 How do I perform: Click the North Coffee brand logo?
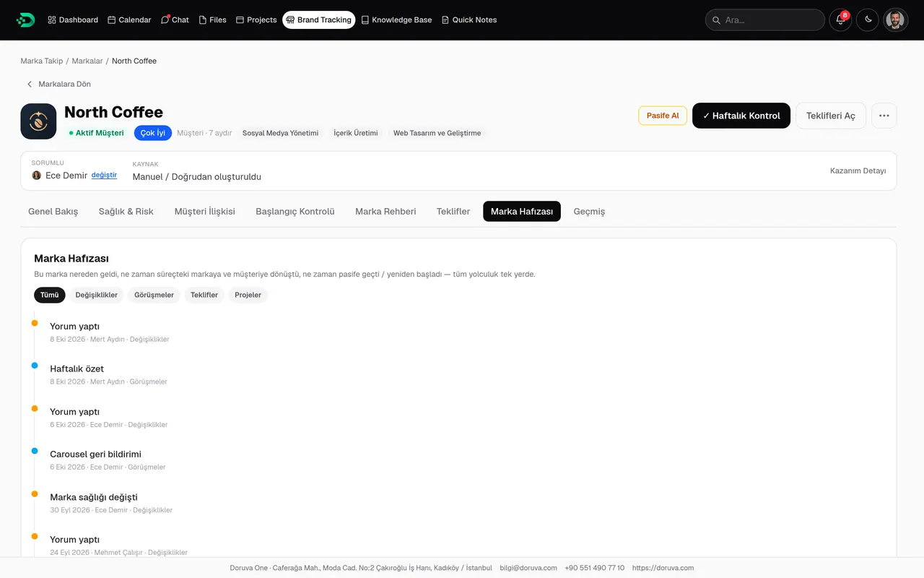(x=38, y=121)
